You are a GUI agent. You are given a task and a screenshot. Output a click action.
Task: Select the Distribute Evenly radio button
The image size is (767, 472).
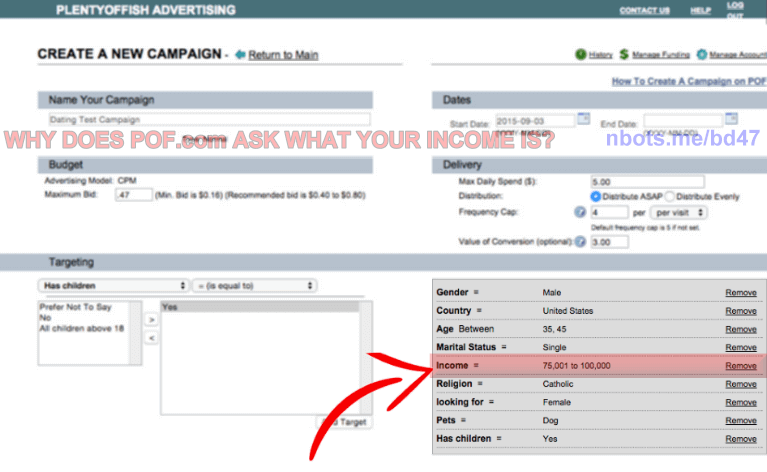(669, 197)
